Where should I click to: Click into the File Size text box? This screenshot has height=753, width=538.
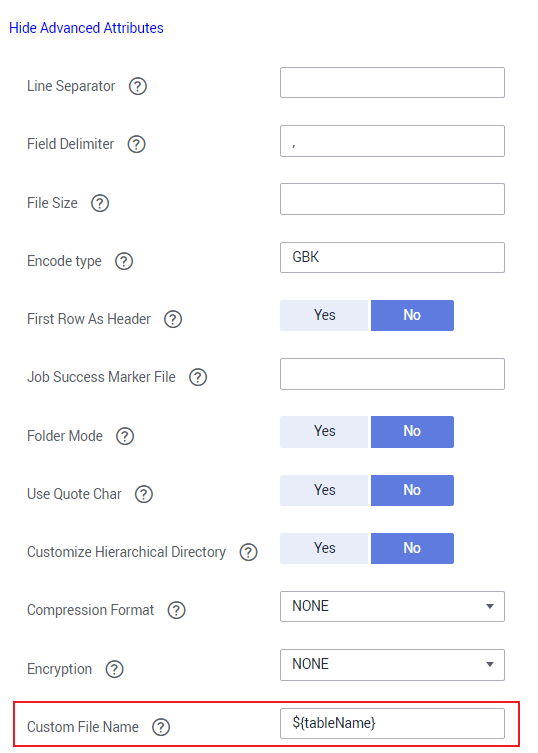pos(392,199)
